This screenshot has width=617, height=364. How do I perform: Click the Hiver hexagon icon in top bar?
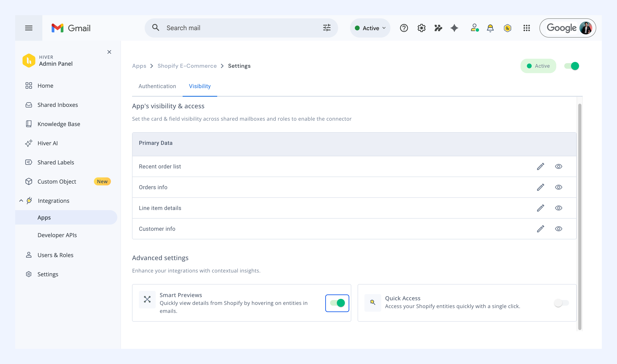(507, 28)
